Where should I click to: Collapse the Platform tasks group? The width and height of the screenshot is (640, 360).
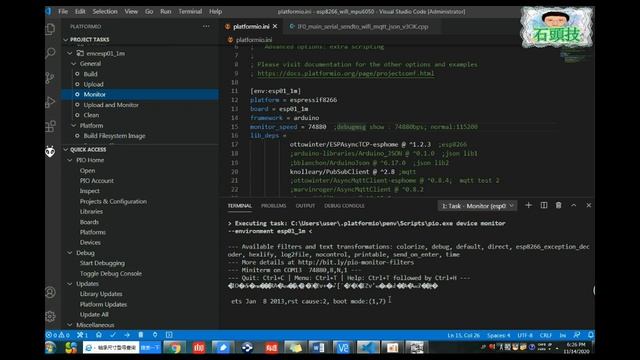pyautogui.click(x=74, y=125)
